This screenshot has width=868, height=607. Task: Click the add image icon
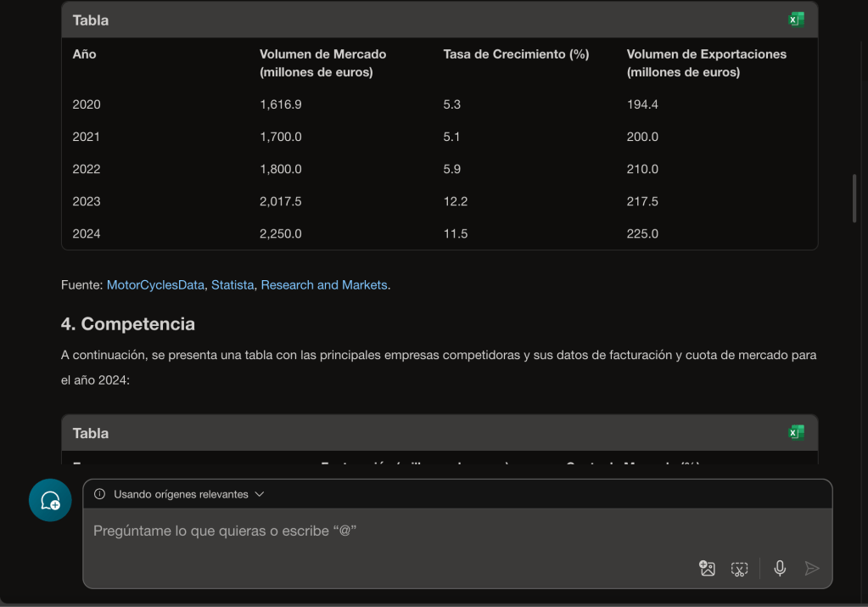(x=707, y=569)
